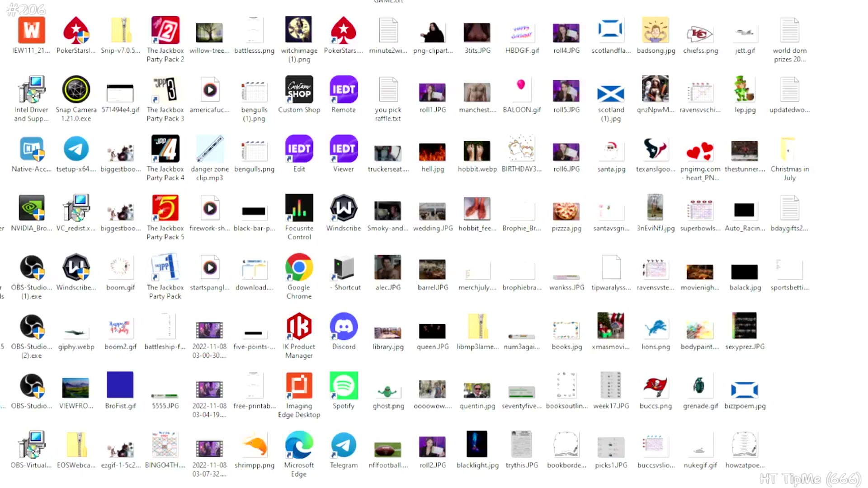Select the EOSWebca... zip archive
868x488 pixels.
tap(76, 445)
